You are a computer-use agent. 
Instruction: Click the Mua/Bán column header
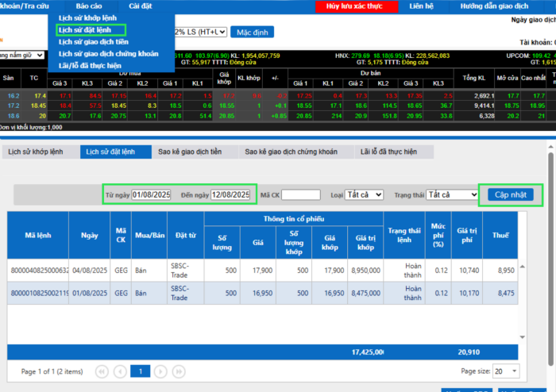[149, 235]
